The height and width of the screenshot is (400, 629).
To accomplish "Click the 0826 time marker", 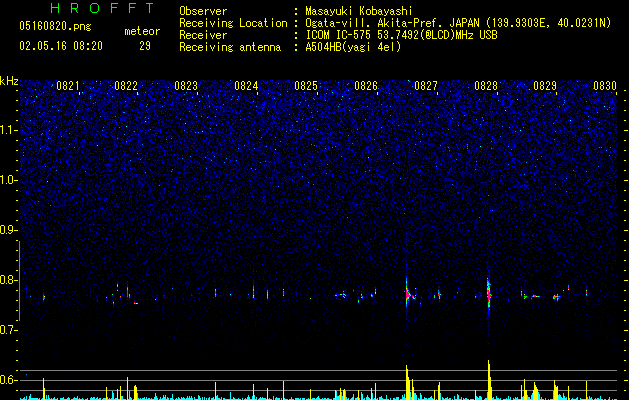I will [366, 86].
